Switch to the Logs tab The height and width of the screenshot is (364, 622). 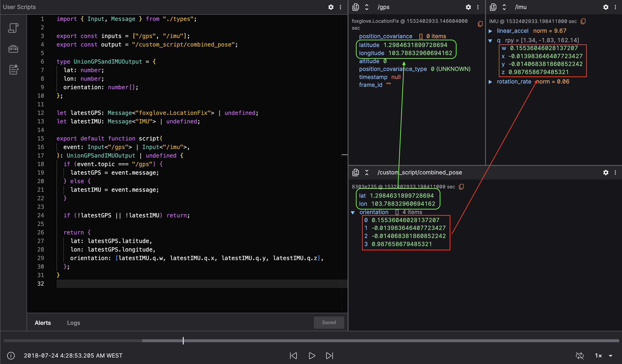[74, 323]
